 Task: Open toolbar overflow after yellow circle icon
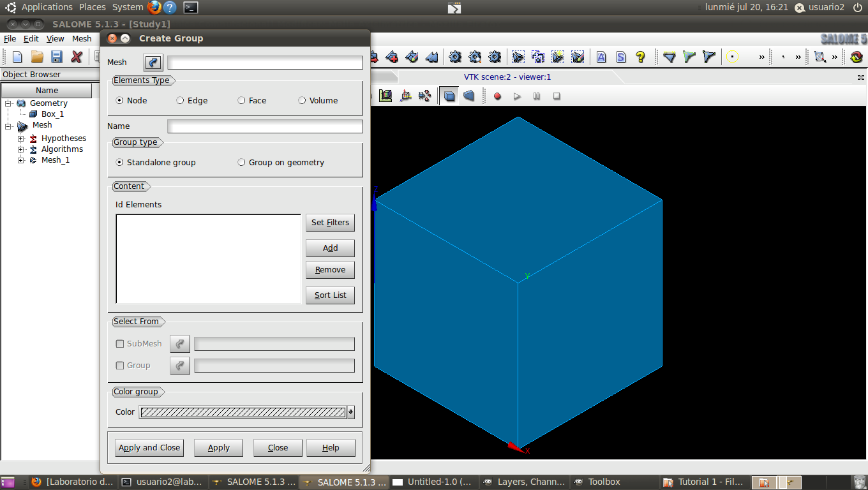pos(761,57)
